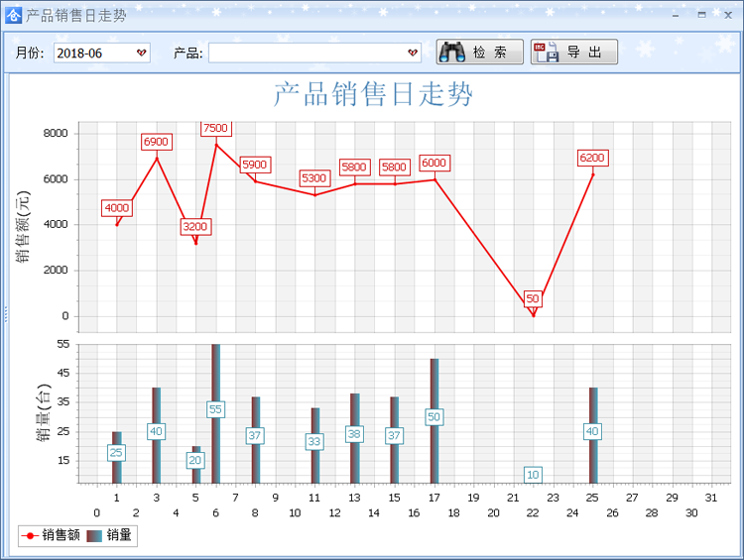The image size is (744, 560).
Task: Click the 7500 data label
Action: click(216, 128)
